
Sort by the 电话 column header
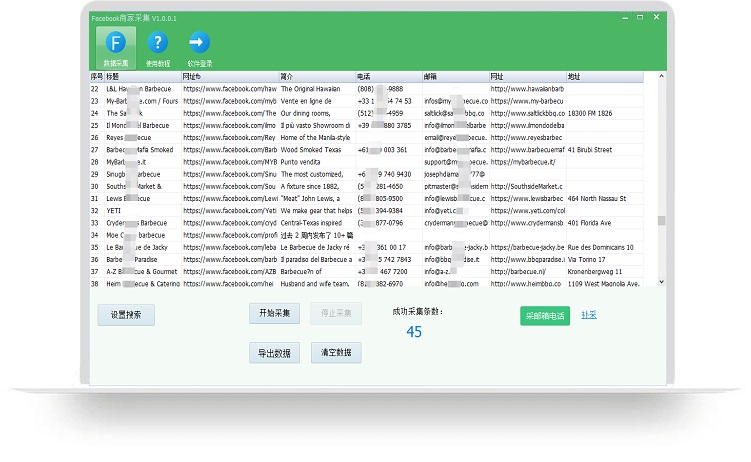pyautogui.click(x=389, y=77)
